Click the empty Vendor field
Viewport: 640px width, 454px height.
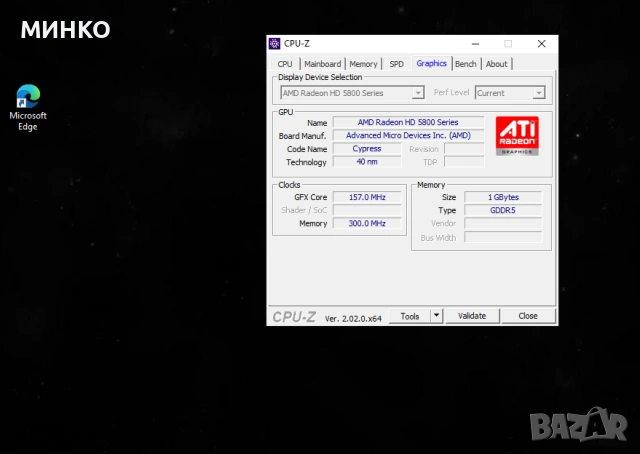pyautogui.click(x=503, y=223)
